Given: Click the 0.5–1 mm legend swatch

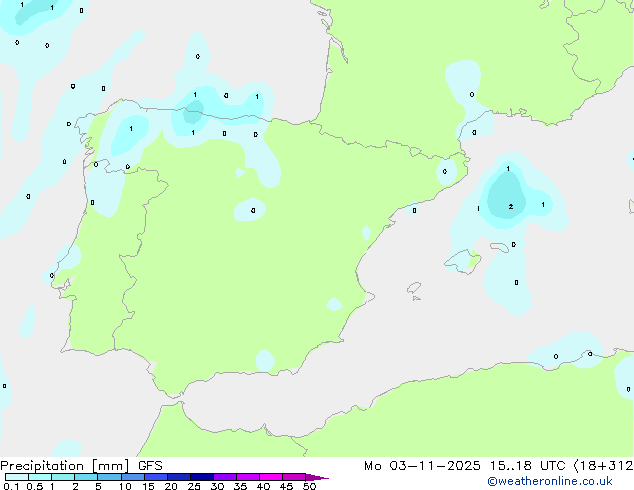Looking at the screenshot, I should coord(40,477).
